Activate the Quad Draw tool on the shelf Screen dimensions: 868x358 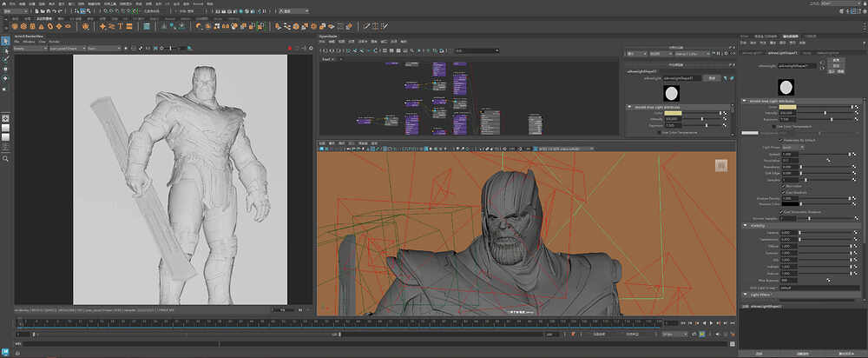click(x=385, y=26)
